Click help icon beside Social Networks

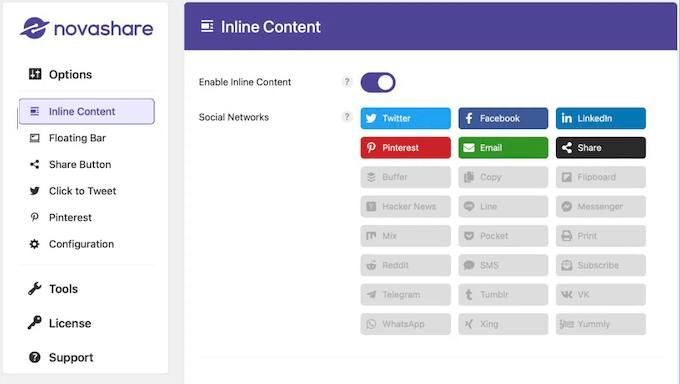tap(347, 117)
